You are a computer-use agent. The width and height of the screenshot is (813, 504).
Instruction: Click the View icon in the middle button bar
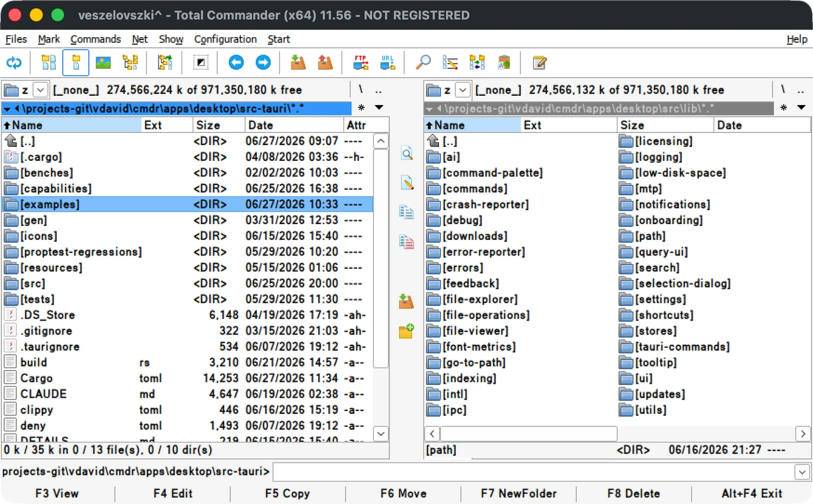pyautogui.click(x=406, y=154)
